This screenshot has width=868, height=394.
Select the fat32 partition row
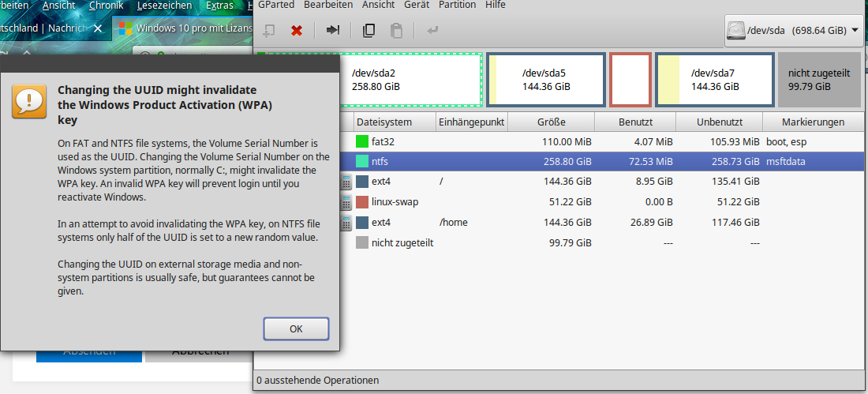[601, 142]
